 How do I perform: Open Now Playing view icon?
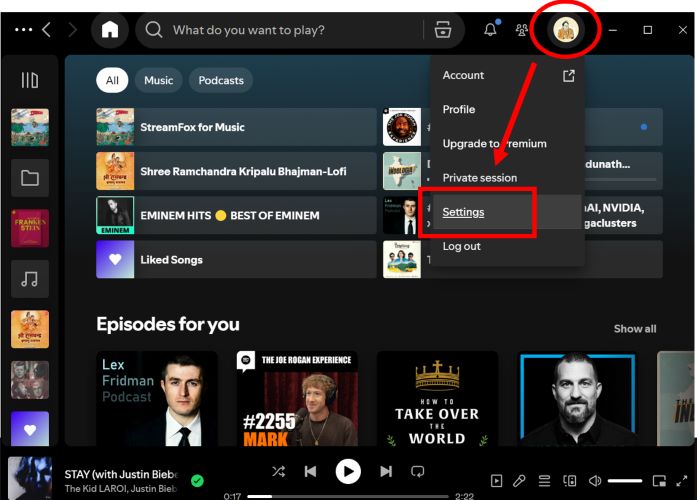tap(497, 480)
